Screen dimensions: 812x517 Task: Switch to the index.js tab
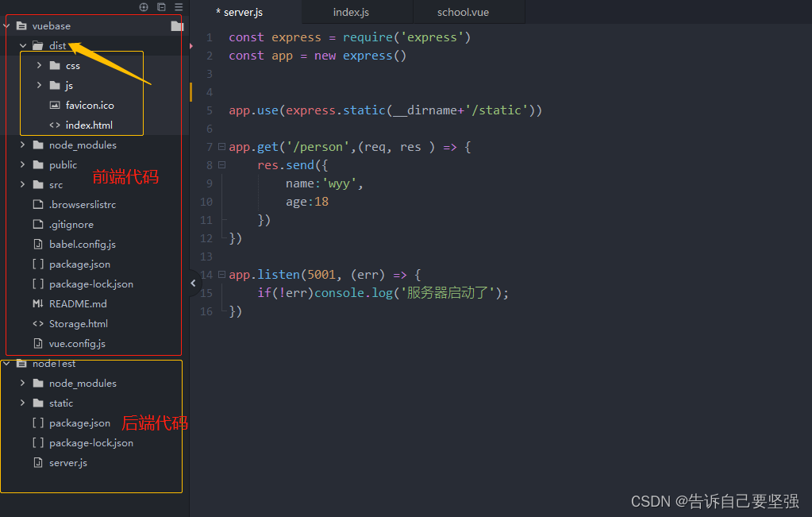click(351, 13)
